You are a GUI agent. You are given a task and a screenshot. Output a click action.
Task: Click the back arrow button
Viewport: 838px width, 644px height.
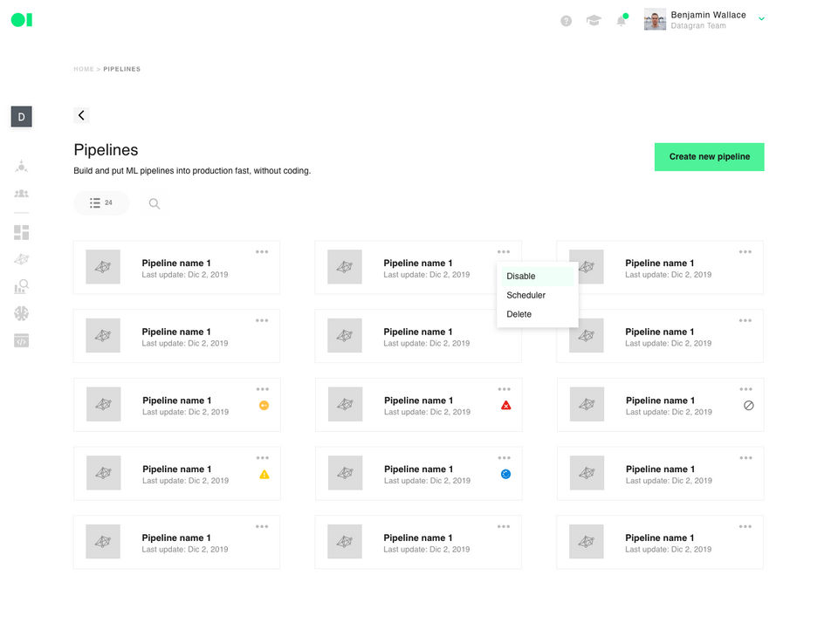tap(81, 115)
